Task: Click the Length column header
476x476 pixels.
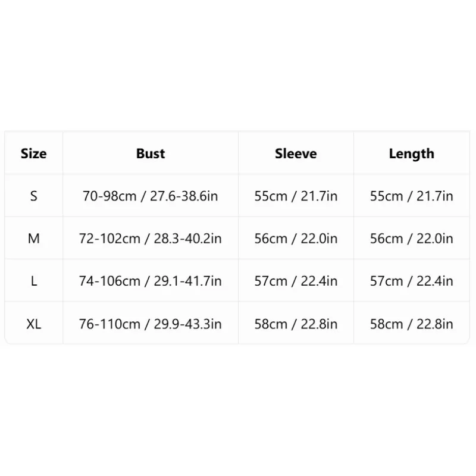Action: tap(412, 154)
